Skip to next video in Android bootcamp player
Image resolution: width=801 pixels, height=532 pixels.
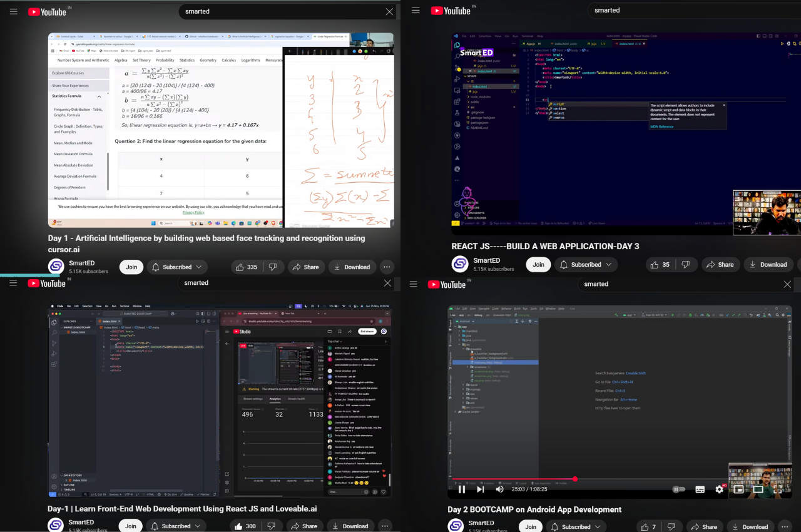(x=481, y=489)
